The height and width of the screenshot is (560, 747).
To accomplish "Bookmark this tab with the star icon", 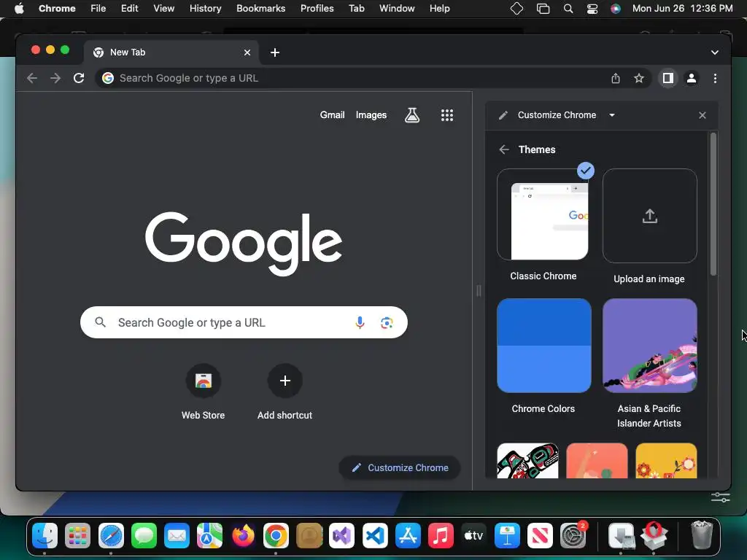I will click(x=639, y=78).
